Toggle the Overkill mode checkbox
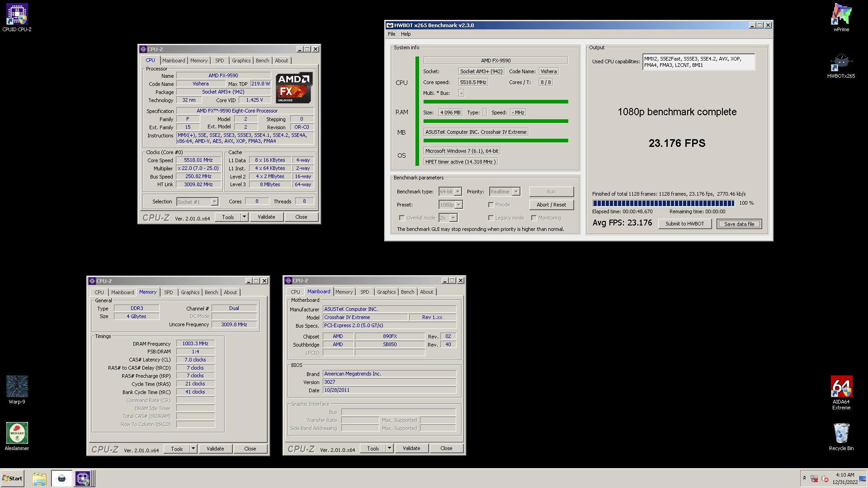Viewport: 868px width, 488px height. click(401, 218)
